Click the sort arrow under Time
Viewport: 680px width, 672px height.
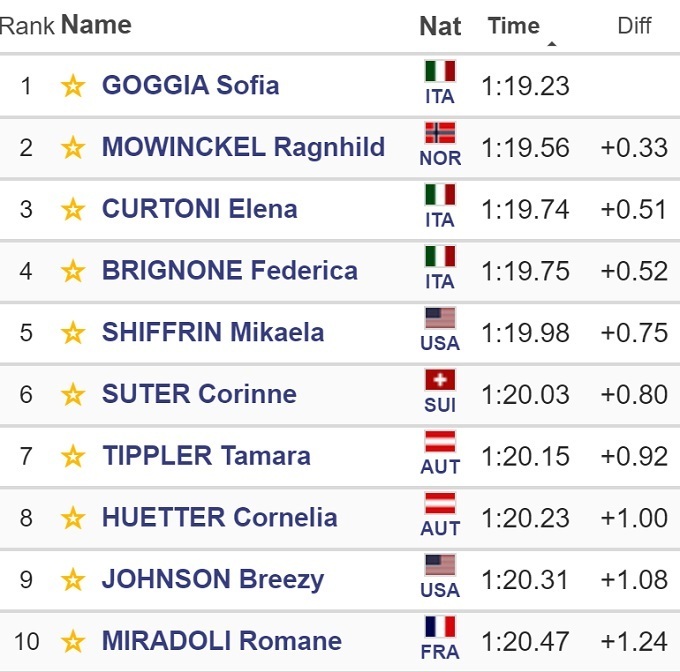tap(551, 44)
